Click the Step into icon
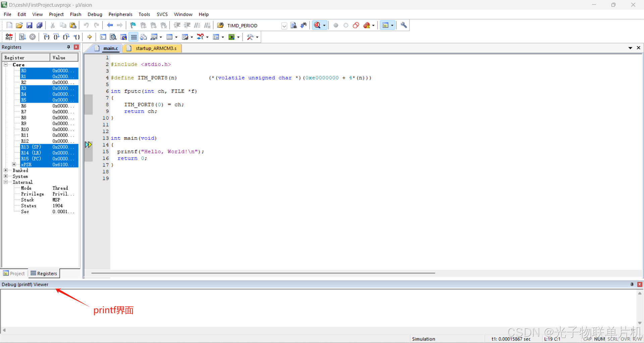Screen dimensions: 644x343 [46, 37]
